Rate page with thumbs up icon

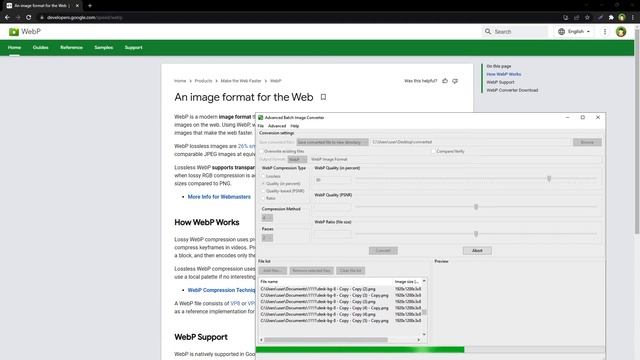coord(445,81)
